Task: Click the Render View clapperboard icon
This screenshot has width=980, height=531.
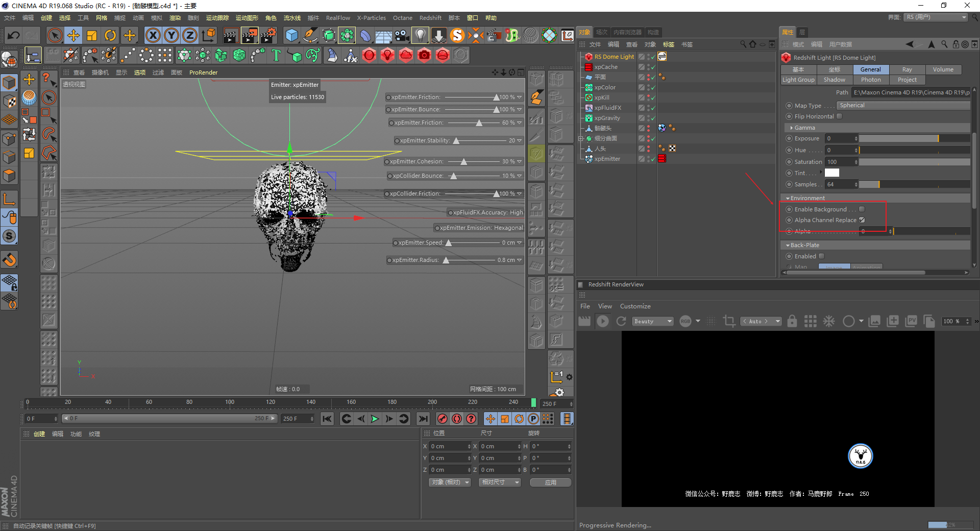Action: click(x=231, y=35)
